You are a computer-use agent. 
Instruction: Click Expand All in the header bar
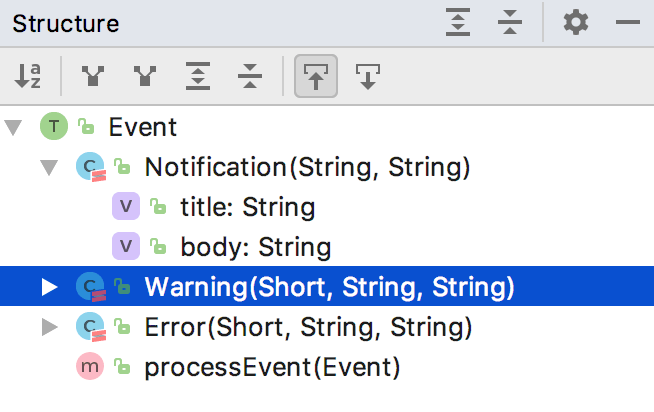click(x=458, y=22)
